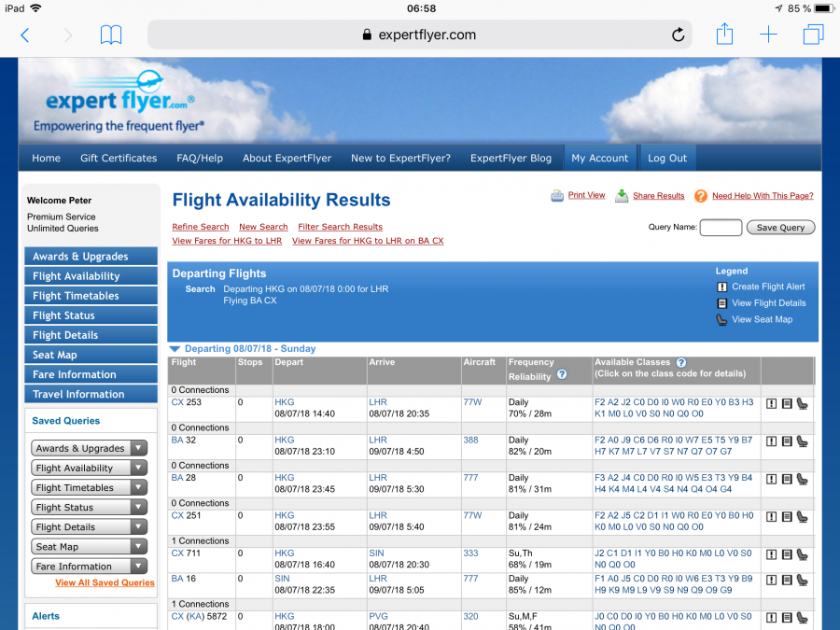Open Safari bookmarks book icon
The image size is (840, 630).
tap(111, 35)
